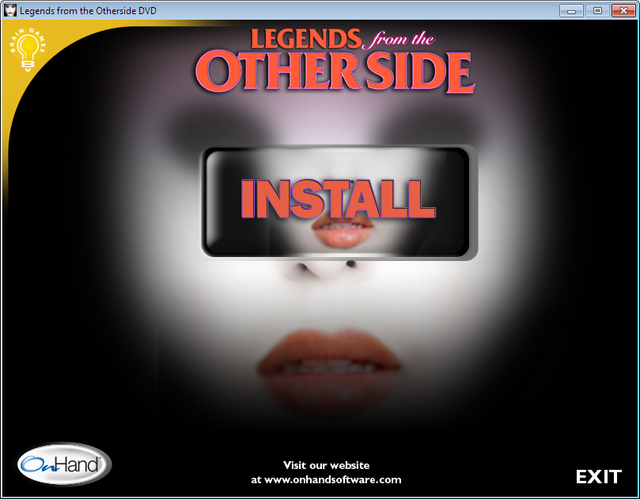The height and width of the screenshot is (499, 640).
Task: Click the window title "Legends from the Otherside DVD"
Action: [x=88, y=11]
